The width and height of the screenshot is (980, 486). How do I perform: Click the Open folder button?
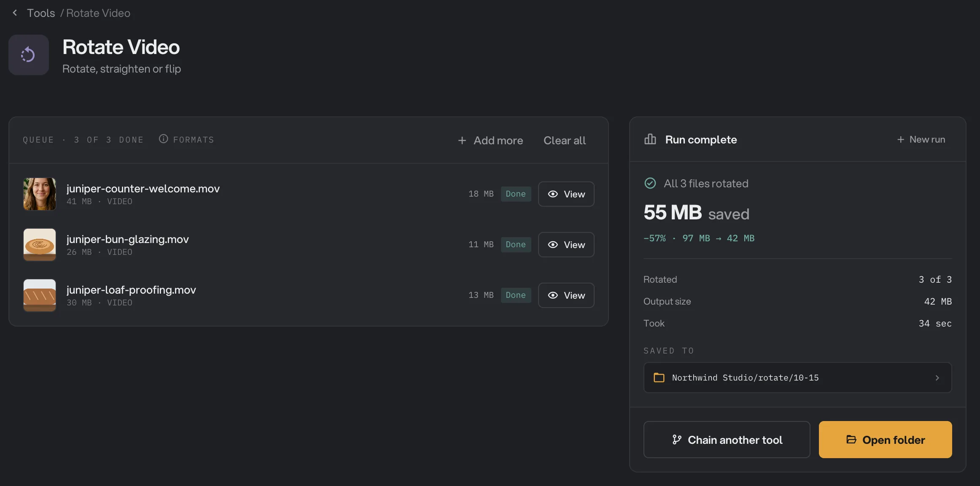pos(885,440)
